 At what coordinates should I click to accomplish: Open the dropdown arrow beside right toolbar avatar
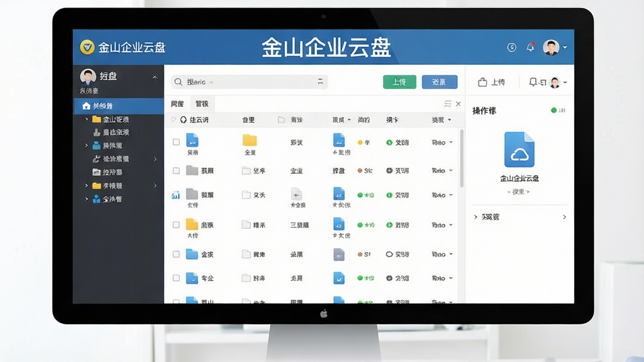click(565, 82)
